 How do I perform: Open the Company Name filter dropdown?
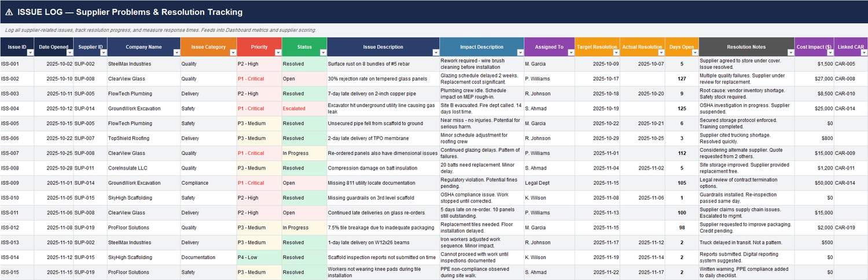(176, 52)
